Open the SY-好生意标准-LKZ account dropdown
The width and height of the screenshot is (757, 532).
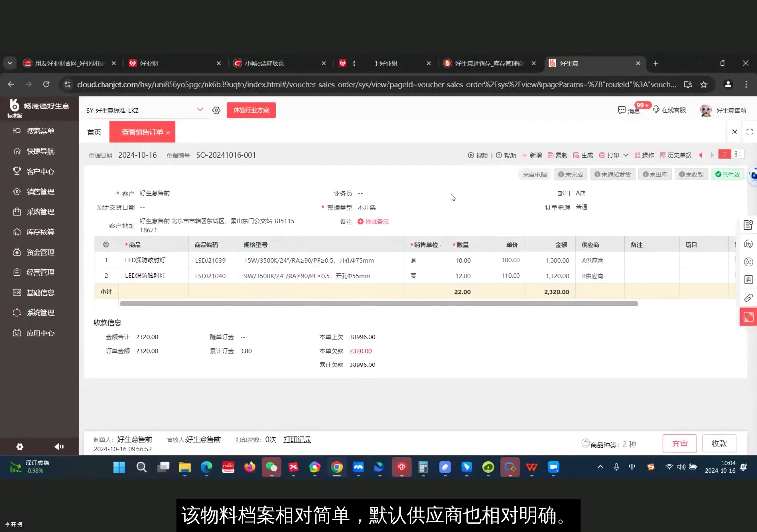coord(200,110)
